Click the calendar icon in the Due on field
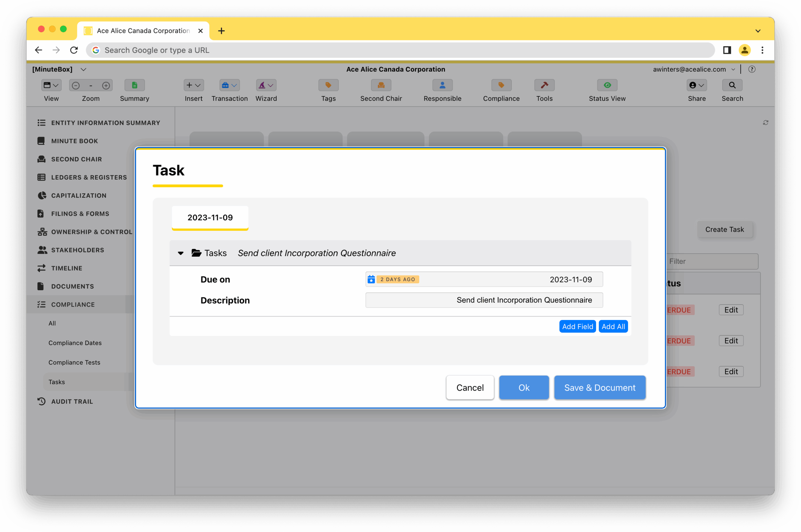801x532 pixels. tap(371, 279)
